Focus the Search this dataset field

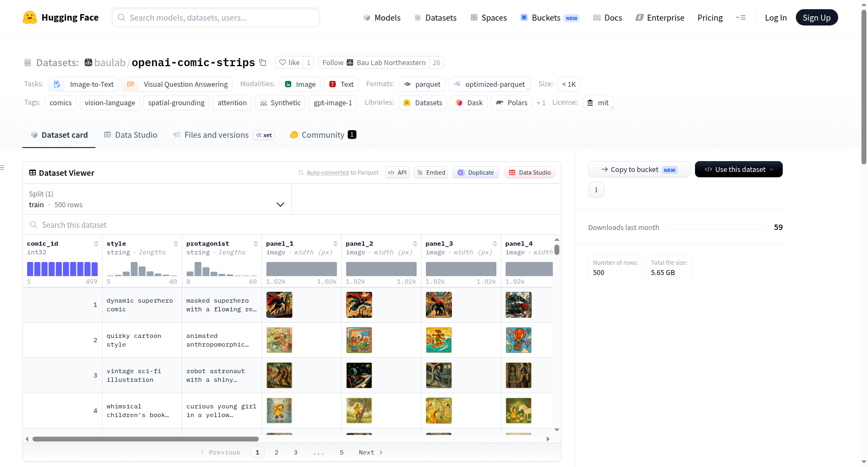coord(292,225)
